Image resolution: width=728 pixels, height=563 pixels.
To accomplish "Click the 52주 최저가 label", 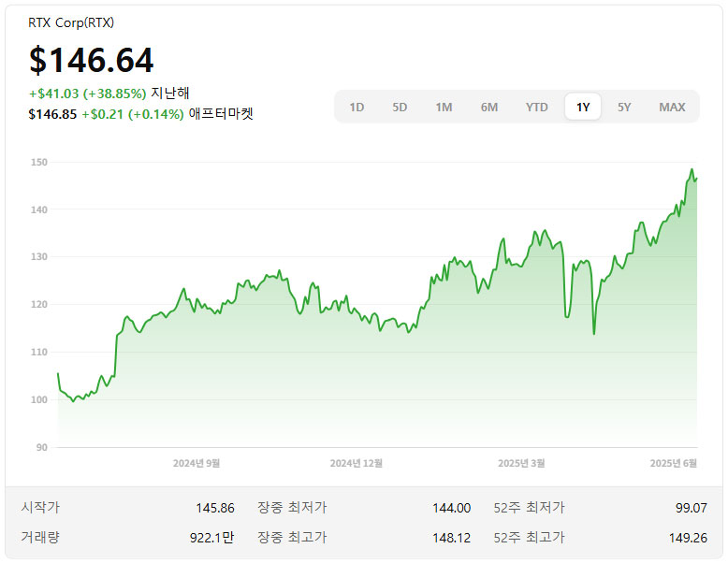I will (529, 507).
